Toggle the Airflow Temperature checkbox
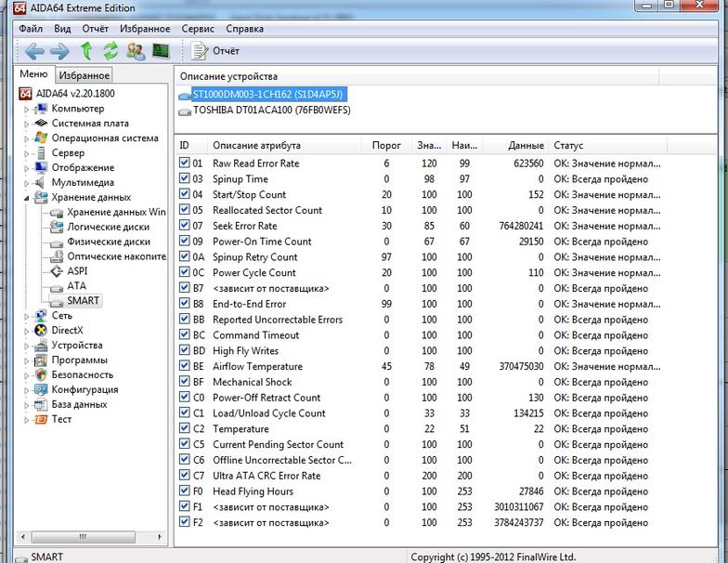 pos(184,366)
